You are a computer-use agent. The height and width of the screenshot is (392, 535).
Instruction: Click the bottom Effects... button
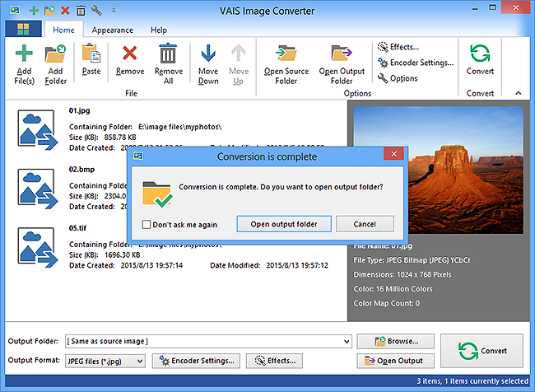(274, 361)
